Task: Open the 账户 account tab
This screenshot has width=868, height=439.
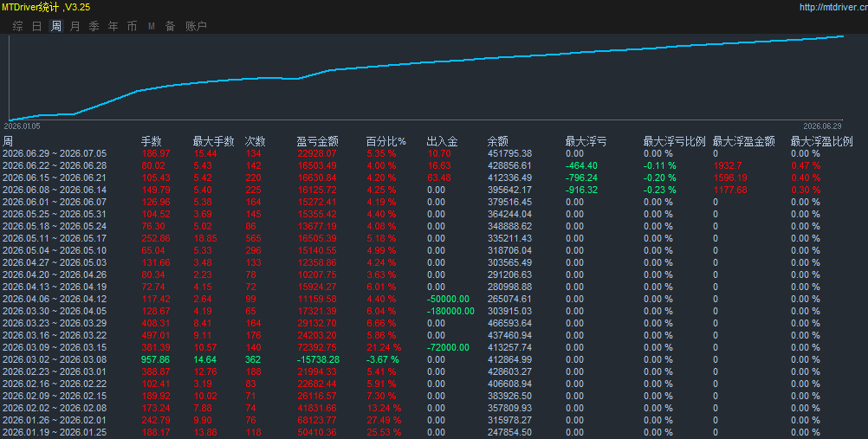Action: (x=196, y=26)
